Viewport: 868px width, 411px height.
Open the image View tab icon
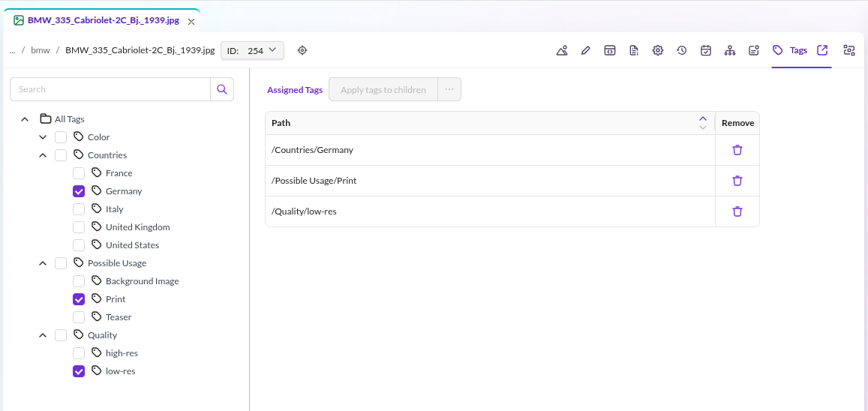pyautogui.click(x=562, y=50)
